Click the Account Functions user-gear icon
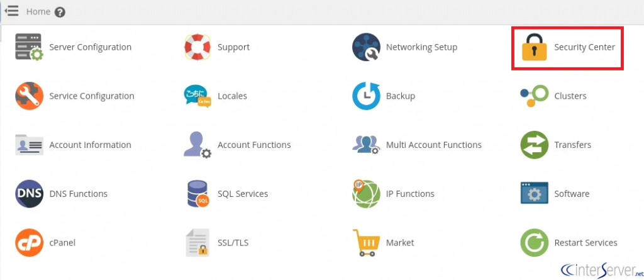 coord(197,145)
